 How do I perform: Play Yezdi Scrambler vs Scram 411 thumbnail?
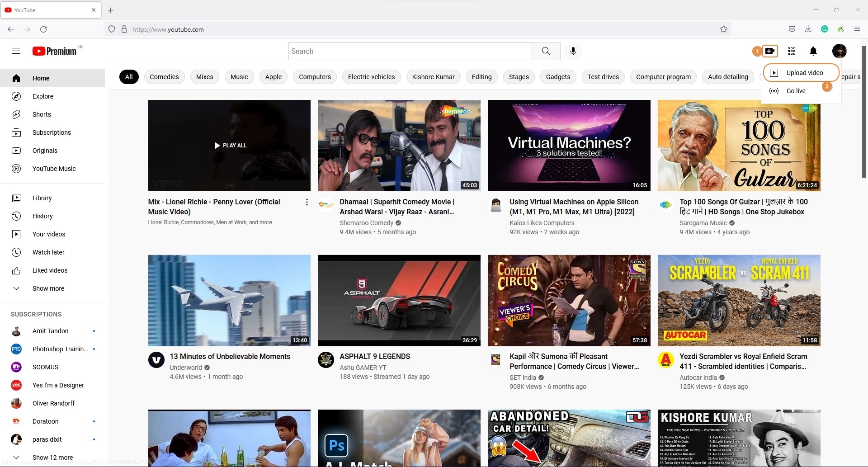point(739,301)
